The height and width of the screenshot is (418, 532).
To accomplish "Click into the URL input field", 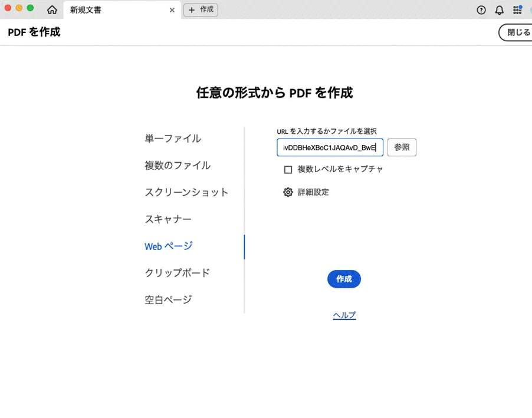I will pyautogui.click(x=330, y=147).
